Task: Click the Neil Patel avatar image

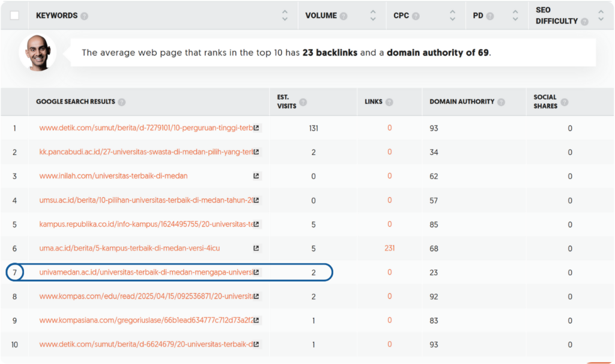Action: click(38, 53)
